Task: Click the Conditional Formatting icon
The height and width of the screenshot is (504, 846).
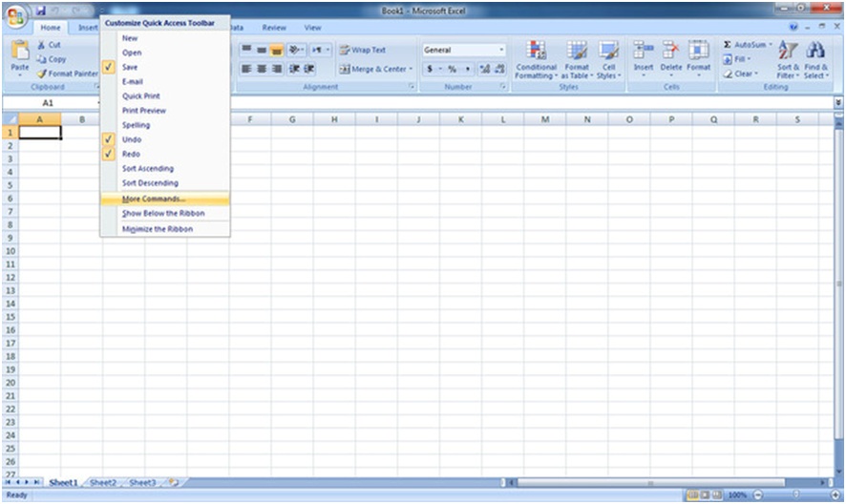Action: coord(536,52)
